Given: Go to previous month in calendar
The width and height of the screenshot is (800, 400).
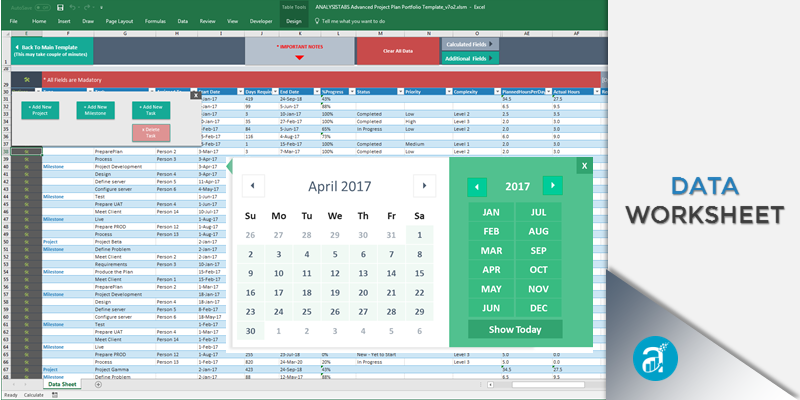Looking at the screenshot, I should pyautogui.click(x=253, y=185).
